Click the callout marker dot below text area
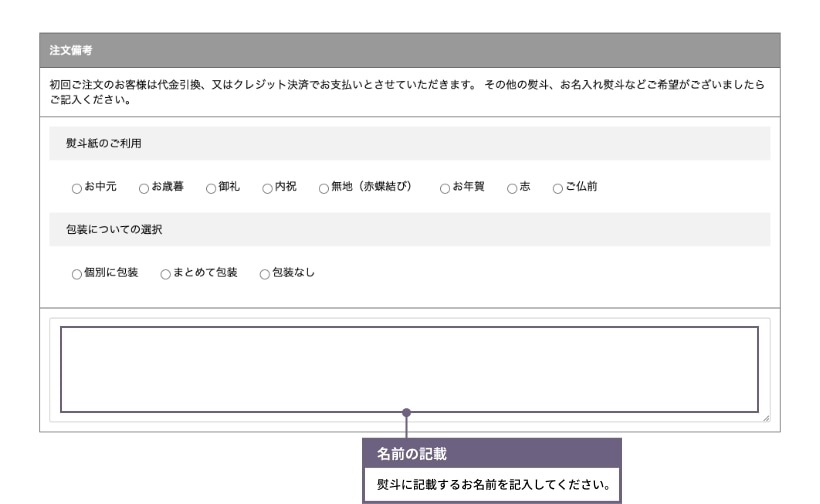This screenshot has width=820, height=504. [406, 412]
